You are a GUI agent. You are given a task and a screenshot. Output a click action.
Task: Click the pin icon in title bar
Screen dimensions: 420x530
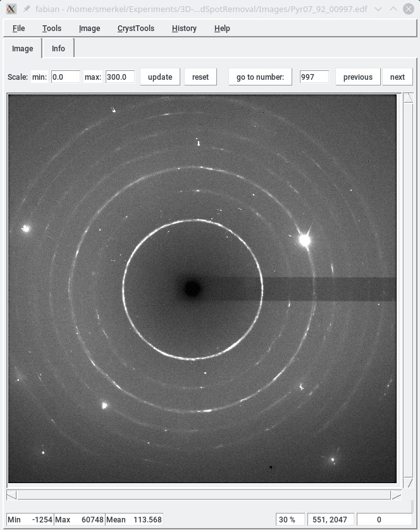point(27,9)
